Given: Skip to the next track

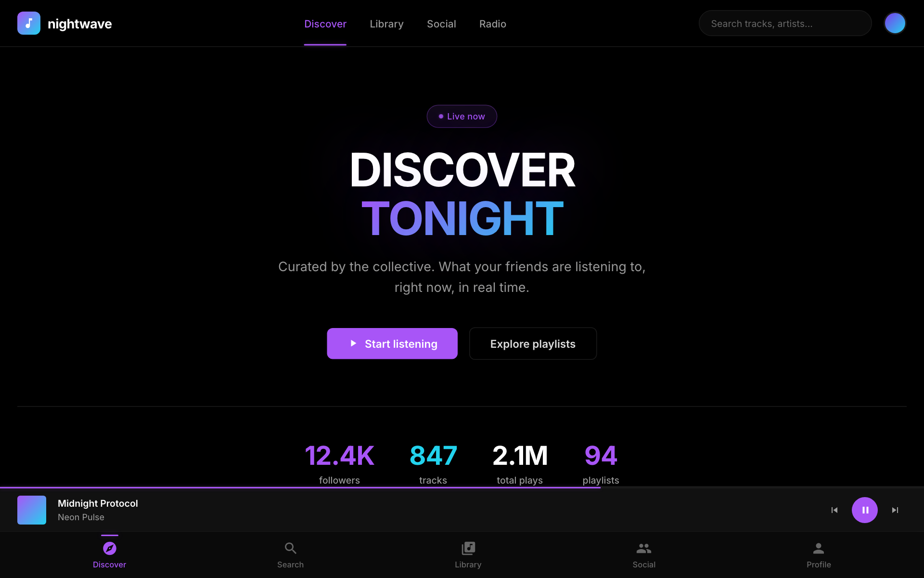Looking at the screenshot, I should point(895,510).
